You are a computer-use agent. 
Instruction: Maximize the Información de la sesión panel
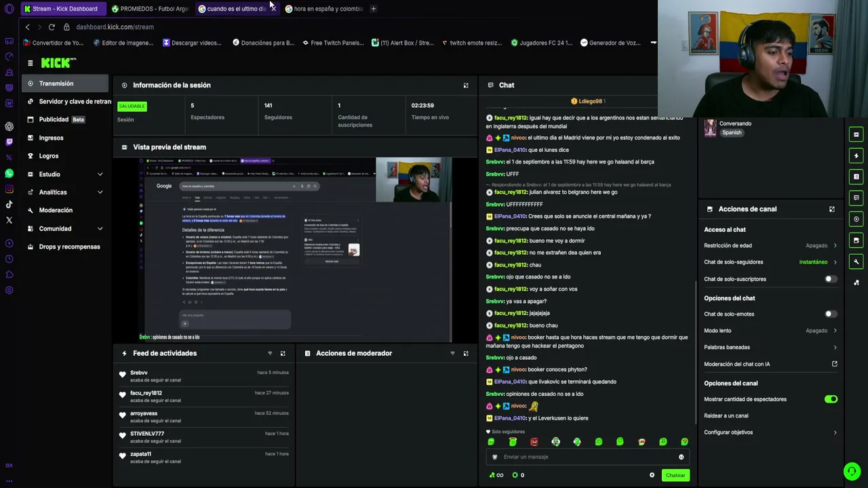(466, 85)
